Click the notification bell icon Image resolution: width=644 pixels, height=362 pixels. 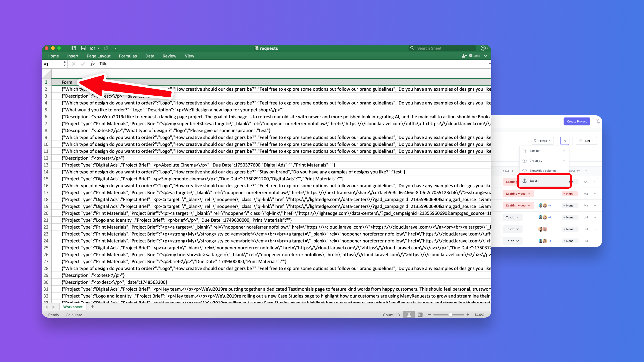click(598, 121)
